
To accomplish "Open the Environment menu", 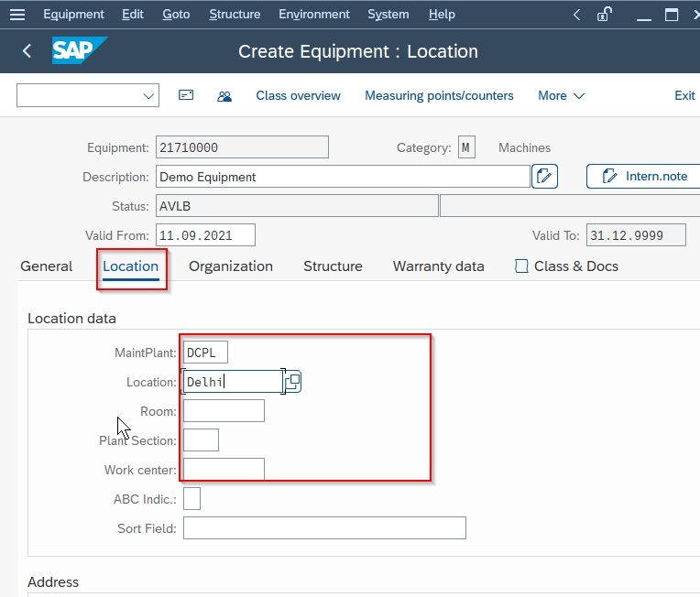I will (314, 15).
